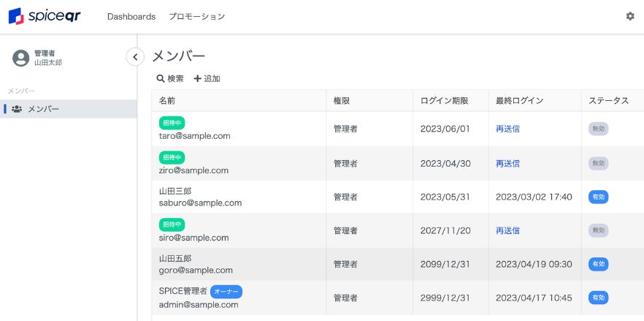Click the 招待中 badge on siro@sample.com
Viewport: 644px width, 321px height.
tap(172, 224)
